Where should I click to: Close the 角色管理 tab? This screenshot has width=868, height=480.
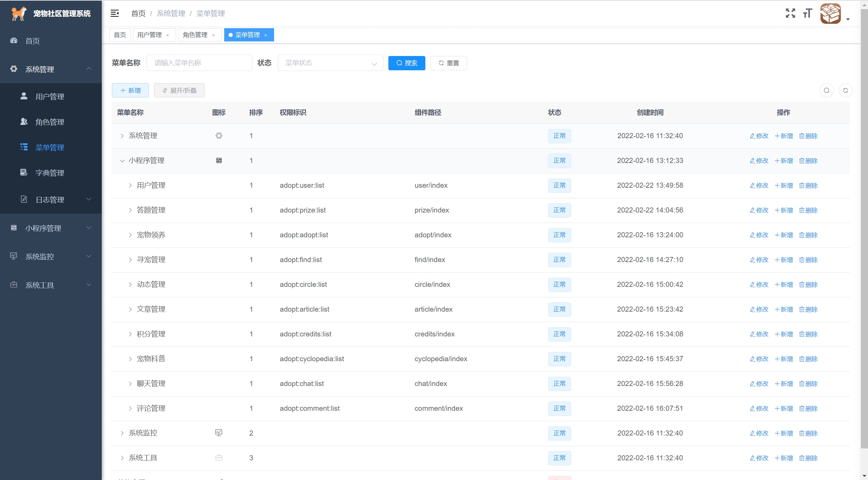(x=213, y=35)
